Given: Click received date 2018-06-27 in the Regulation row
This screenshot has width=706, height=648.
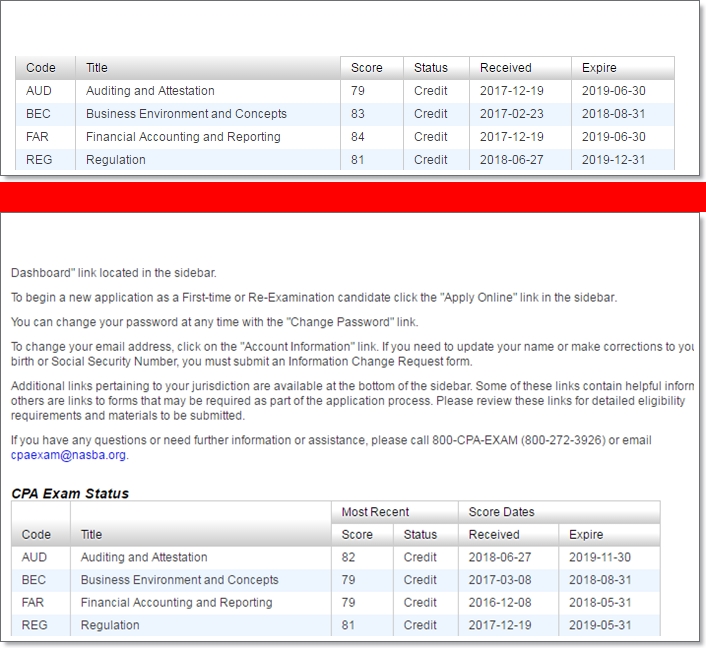Looking at the screenshot, I should pyautogui.click(x=510, y=160).
